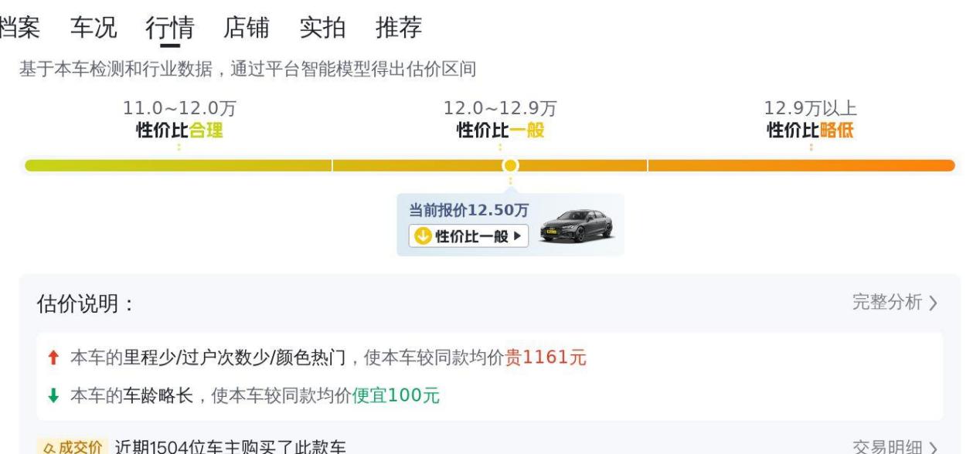Switch to the 车况 tab
Image resolution: width=980 pixels, height=454 pixels.
coord(94,28)
